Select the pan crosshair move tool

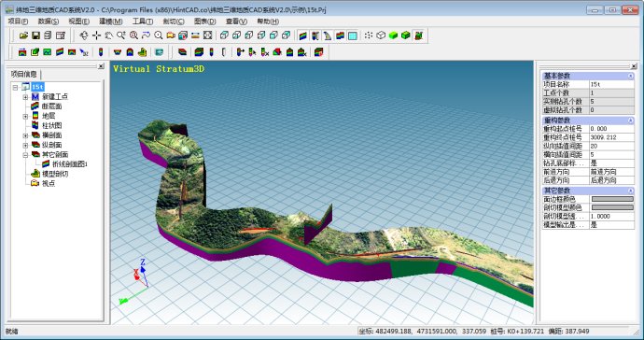coord(96,35)
